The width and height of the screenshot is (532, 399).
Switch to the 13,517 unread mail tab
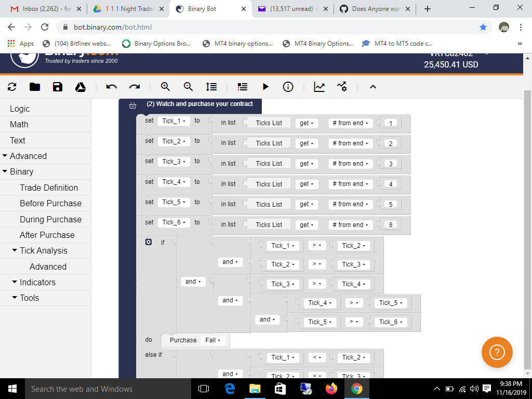292,9
